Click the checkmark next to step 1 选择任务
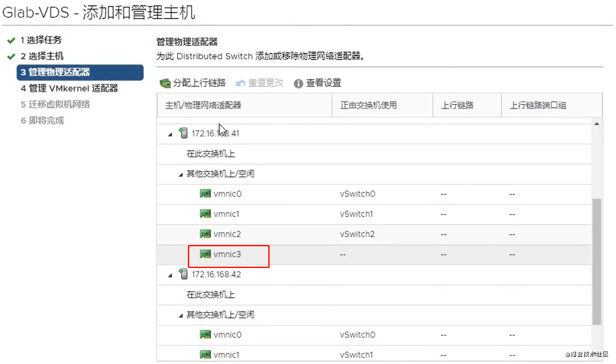The width and height of the screenshot is (616, 364). 11,41
